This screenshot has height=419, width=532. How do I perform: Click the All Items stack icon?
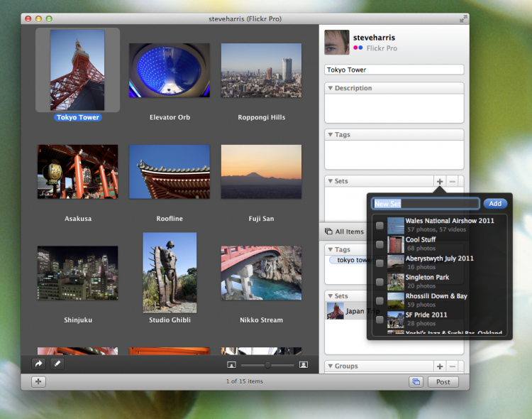click(x=328, y=232)
